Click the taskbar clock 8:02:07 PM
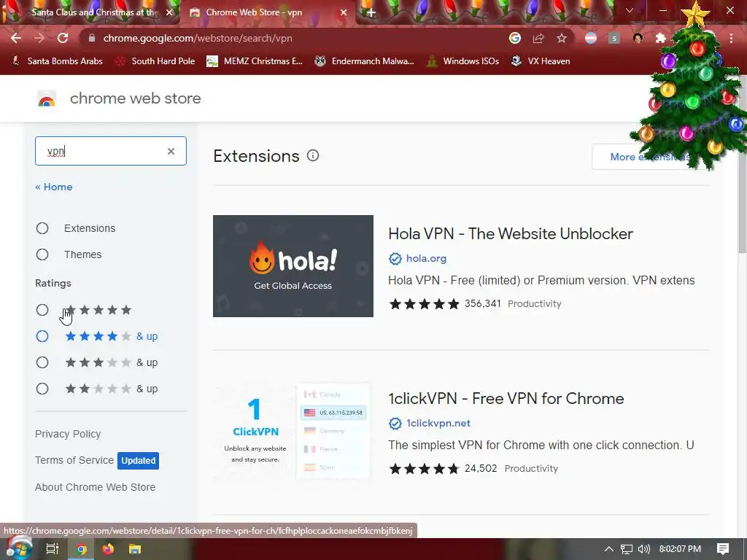The height and width of the screenshot is (560, 747). [x=680, y=549]
